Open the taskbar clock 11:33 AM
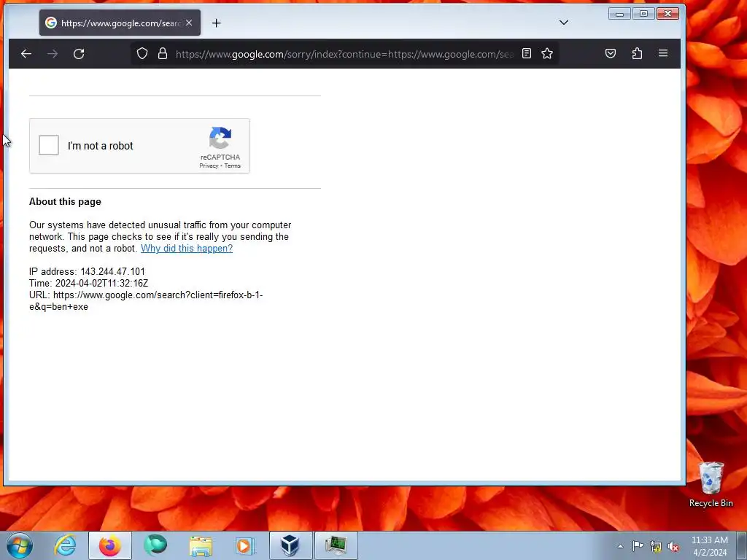Screen dimensions: 747x560 click(x=709, y=546)
